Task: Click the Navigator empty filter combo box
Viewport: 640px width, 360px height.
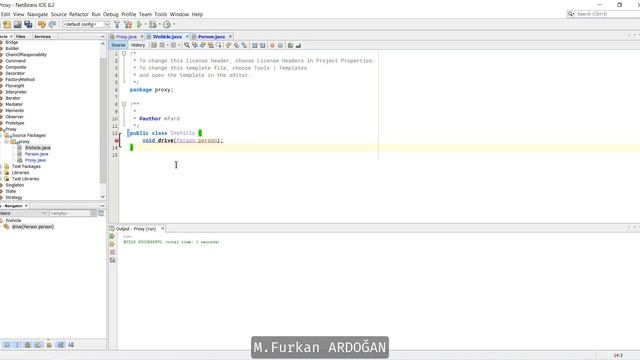Action: point(73,213)
